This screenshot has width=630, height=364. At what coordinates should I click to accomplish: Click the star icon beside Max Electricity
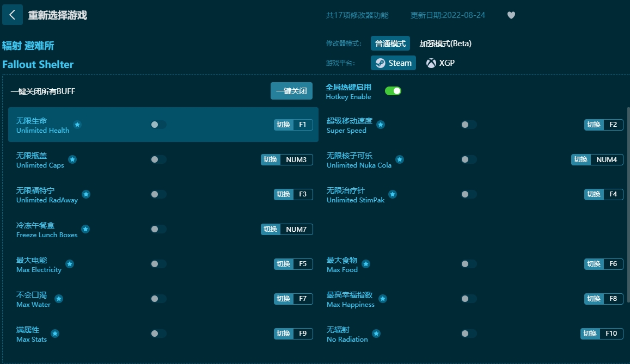pyautogui.click(x=70, y=264)
